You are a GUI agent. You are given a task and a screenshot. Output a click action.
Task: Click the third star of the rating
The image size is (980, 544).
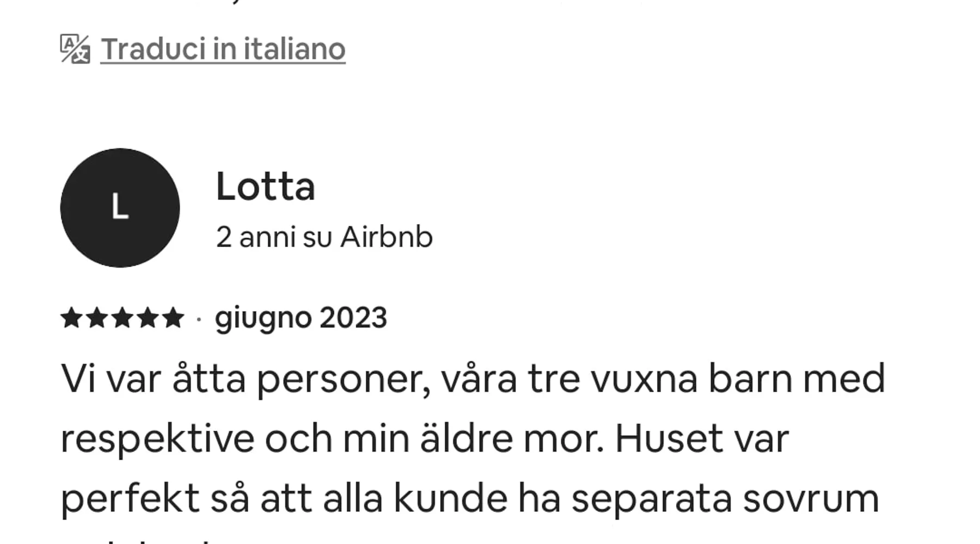coord(122,318)
